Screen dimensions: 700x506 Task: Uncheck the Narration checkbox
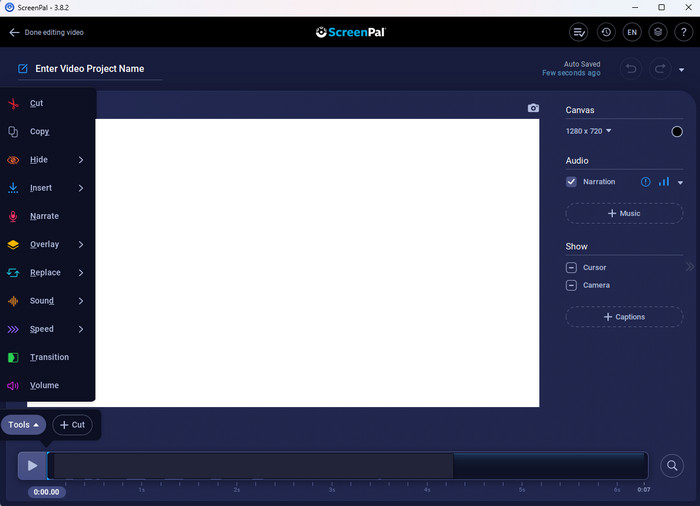click(571, 182)
